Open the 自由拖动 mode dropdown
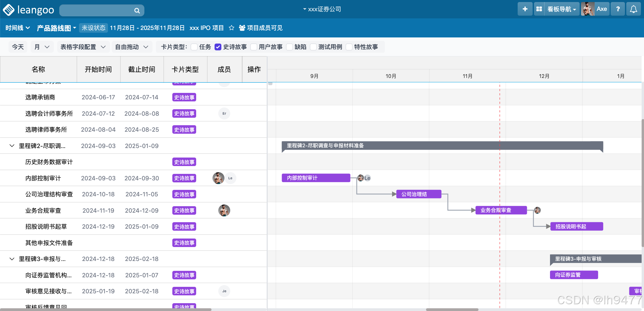 pyautogui.click(x=132, y=47)
